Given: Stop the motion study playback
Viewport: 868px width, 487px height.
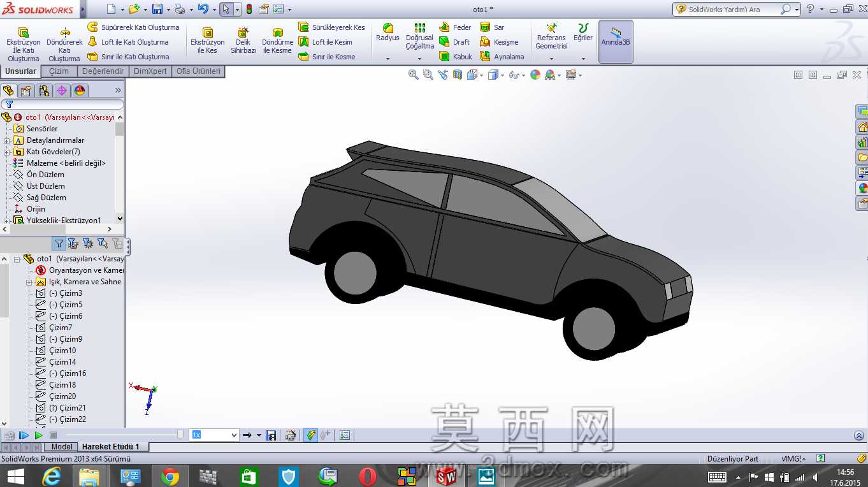Looking at the screenshot, I should pos(54,435).
